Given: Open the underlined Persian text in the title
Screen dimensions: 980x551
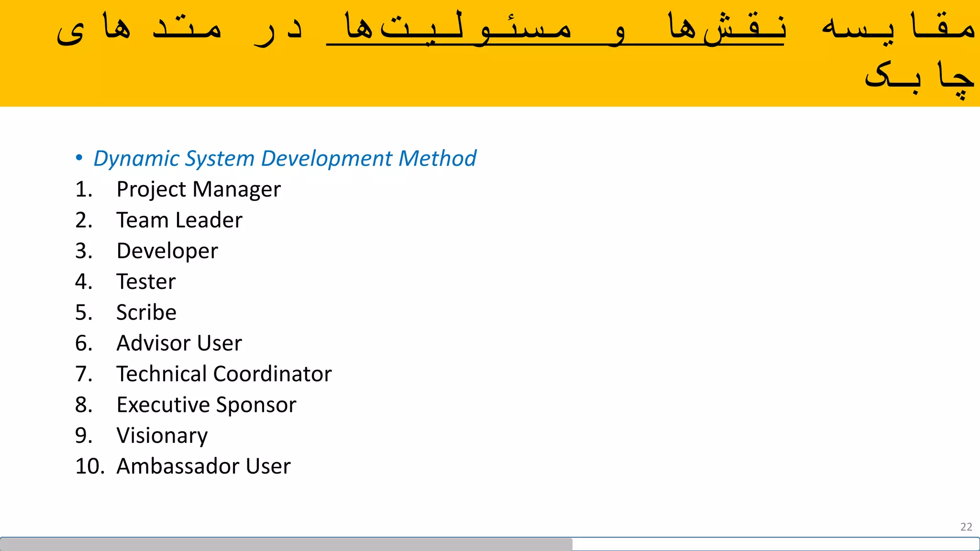Looking at the screenshot, I should point(555,28).
